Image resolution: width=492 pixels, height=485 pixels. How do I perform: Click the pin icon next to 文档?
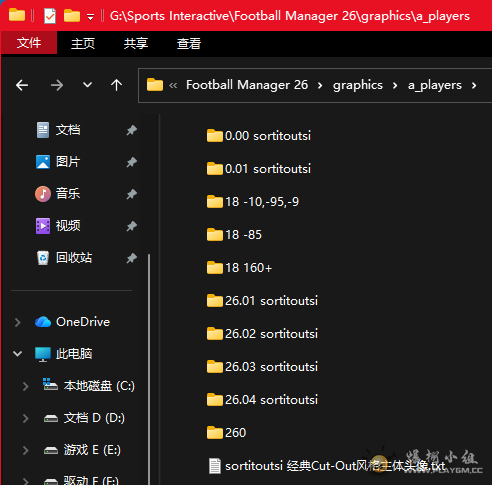pos(132,130)
